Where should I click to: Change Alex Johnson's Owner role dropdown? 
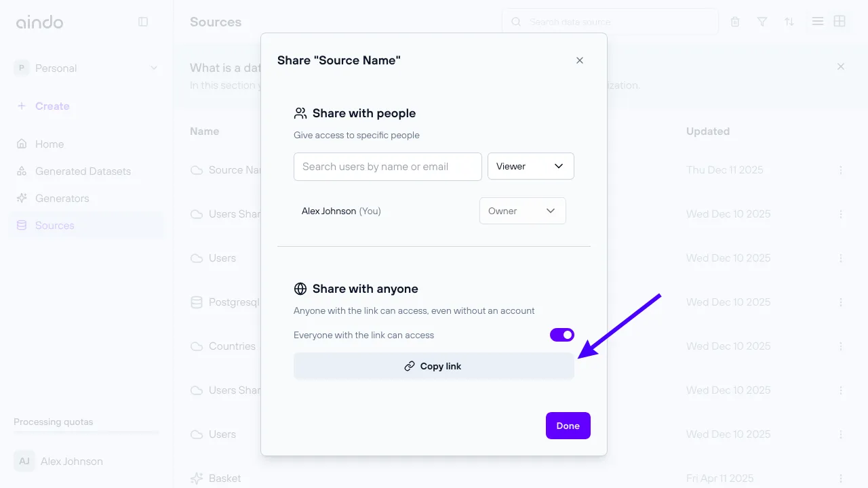click(x=522, y=211)
